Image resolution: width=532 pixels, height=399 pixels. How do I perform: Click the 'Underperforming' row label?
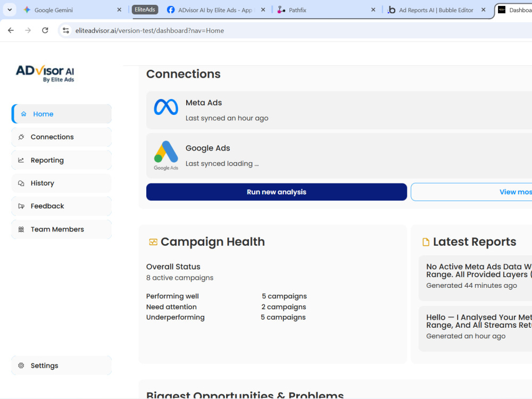tap(176, 317)
